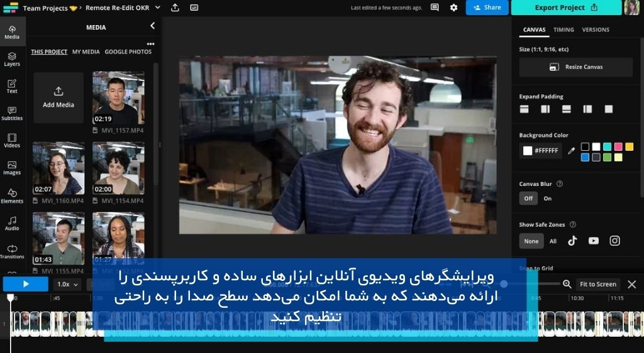Image resolution: width=644 pixels, height=353 pixels.
Task: Open the Subtitles tool
Action: coord(12,114)
